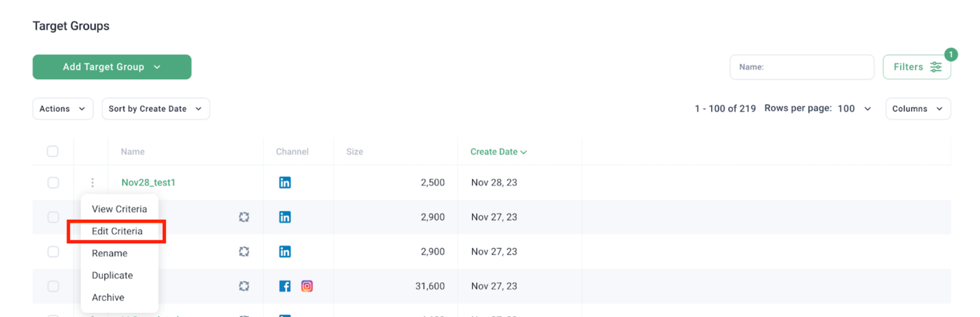Click the filter sliders icon
The image size is (980, 317).
tap(936, 67)
